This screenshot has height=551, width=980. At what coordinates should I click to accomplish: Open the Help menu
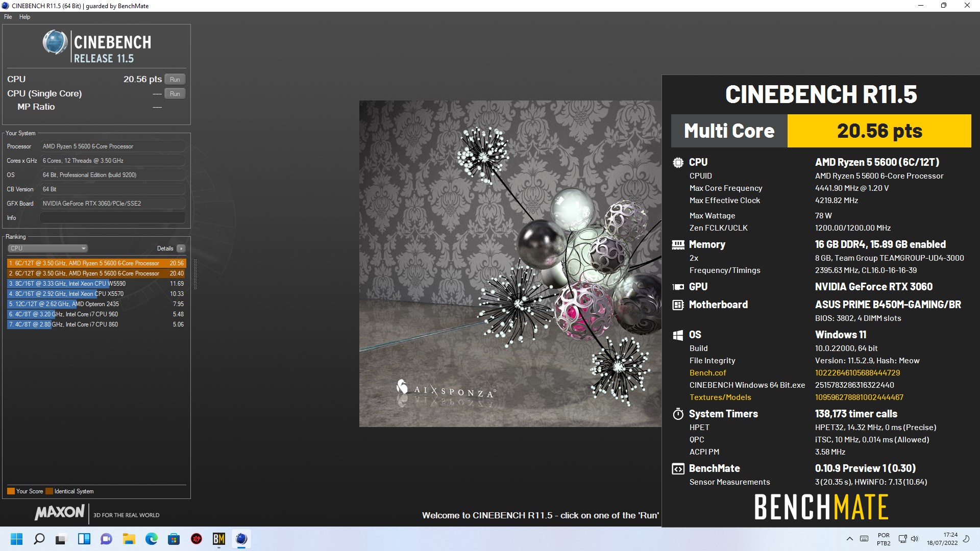click(x=24, y=17)
